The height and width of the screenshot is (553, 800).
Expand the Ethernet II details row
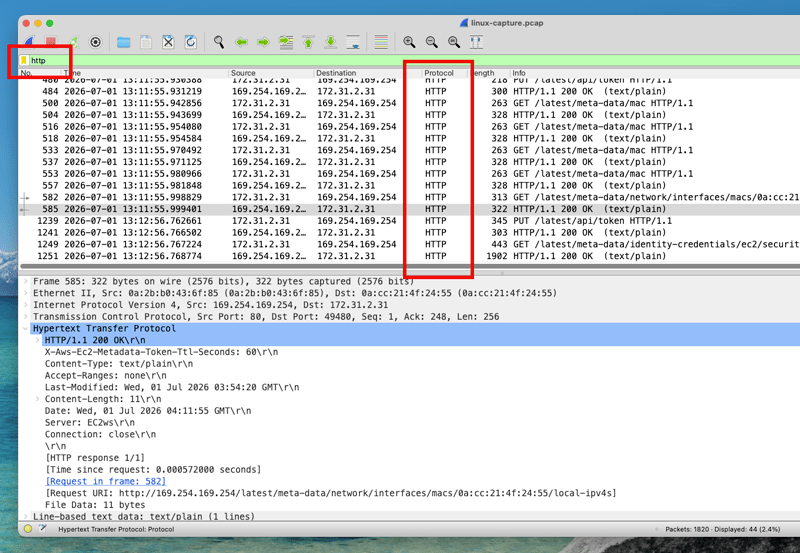(x=26, y=293)
